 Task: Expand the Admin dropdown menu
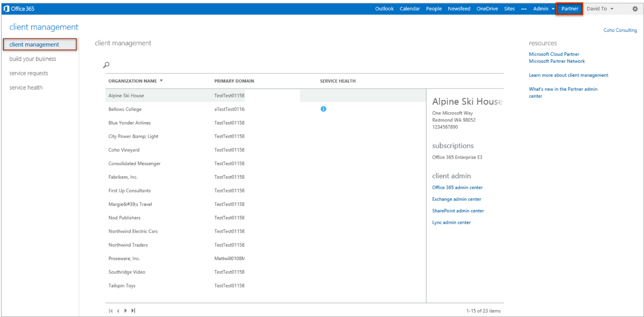click(x=544, y=9)
